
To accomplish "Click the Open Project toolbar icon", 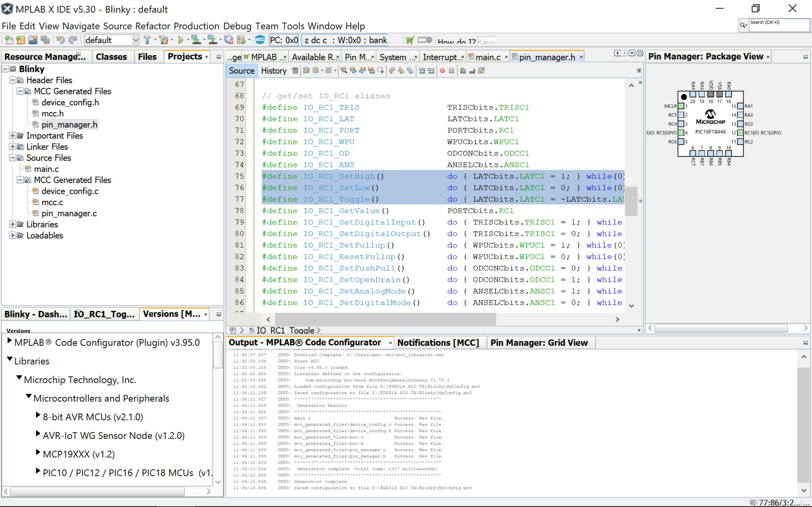I will click(33, 40).
